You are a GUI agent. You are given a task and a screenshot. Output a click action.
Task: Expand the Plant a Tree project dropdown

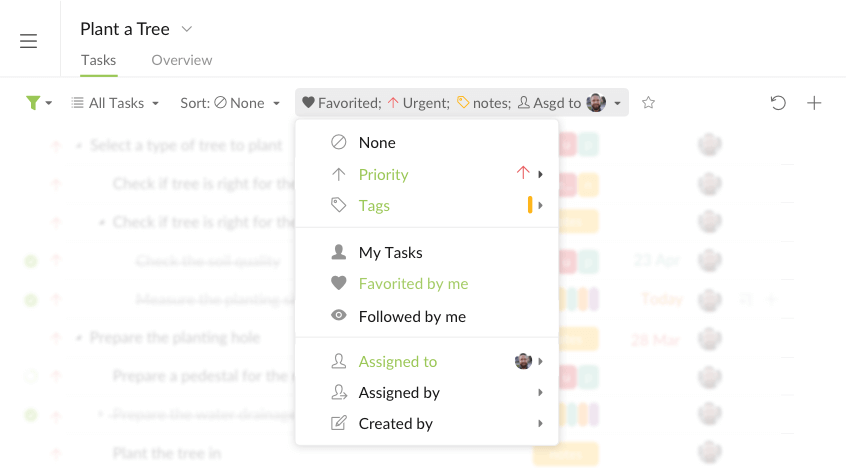click(x=187, y=29)
